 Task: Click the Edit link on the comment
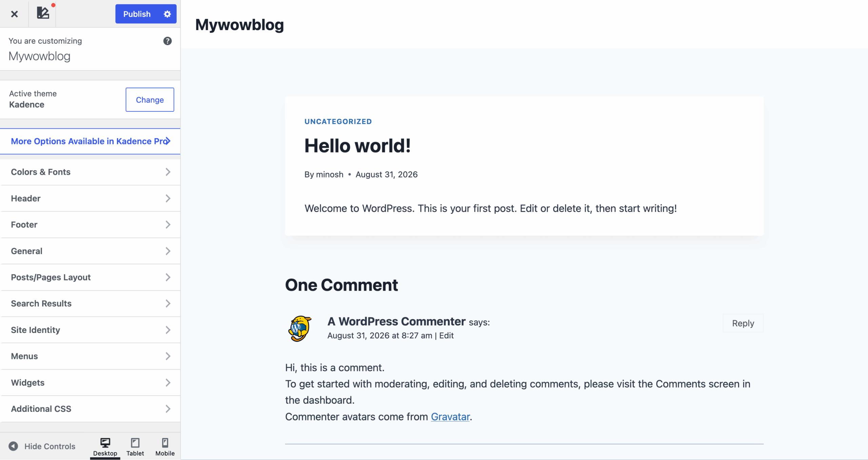point(446,336)
